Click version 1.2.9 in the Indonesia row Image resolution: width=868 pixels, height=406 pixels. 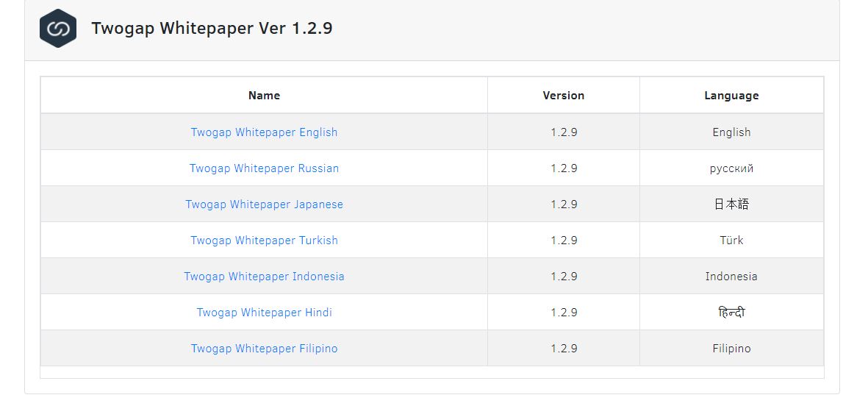(x=564, y=277)
